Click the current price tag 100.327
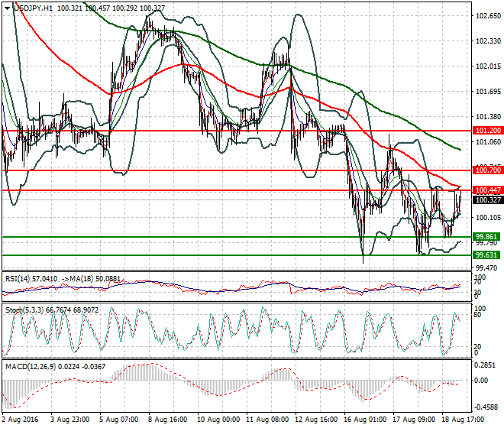The image size is (504, 428). [x=486, y=199]
